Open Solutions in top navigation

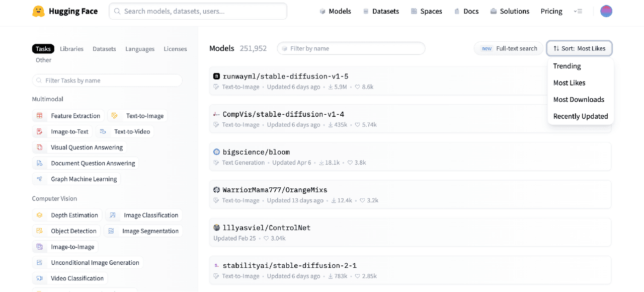pos(510,11)
